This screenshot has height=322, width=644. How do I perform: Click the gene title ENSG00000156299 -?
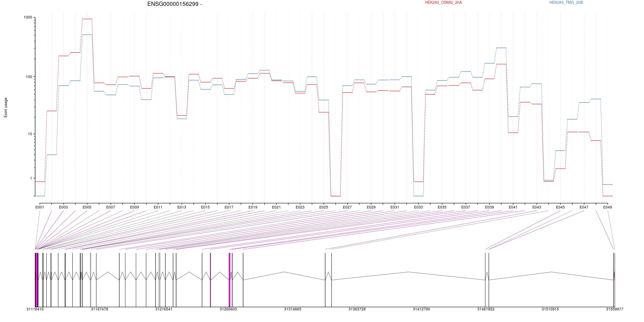pyautogui.click(x=175, y=4)
